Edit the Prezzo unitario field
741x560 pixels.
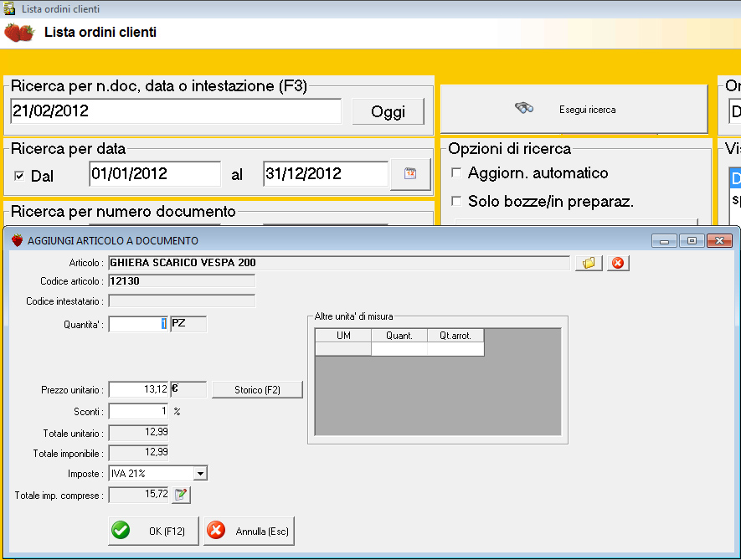coord(138,389)
